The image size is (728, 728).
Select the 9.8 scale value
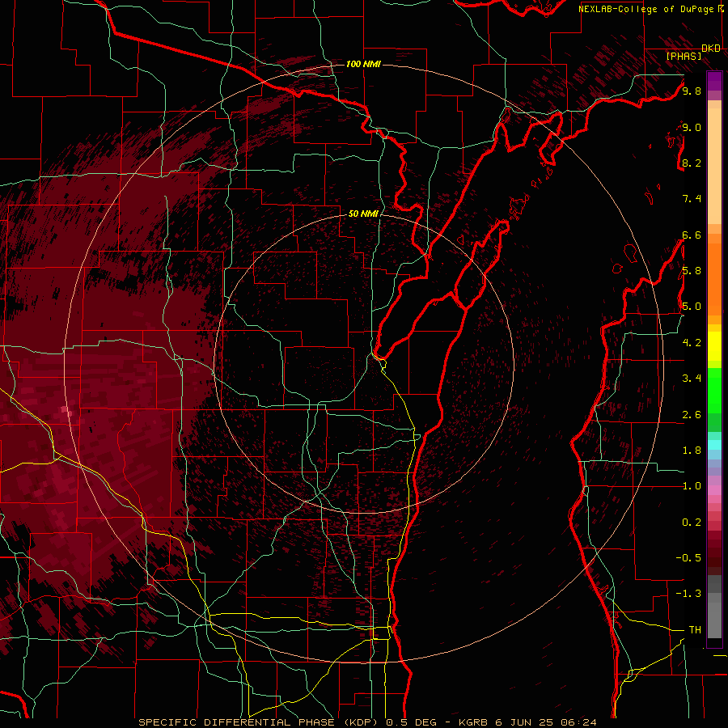692,91
